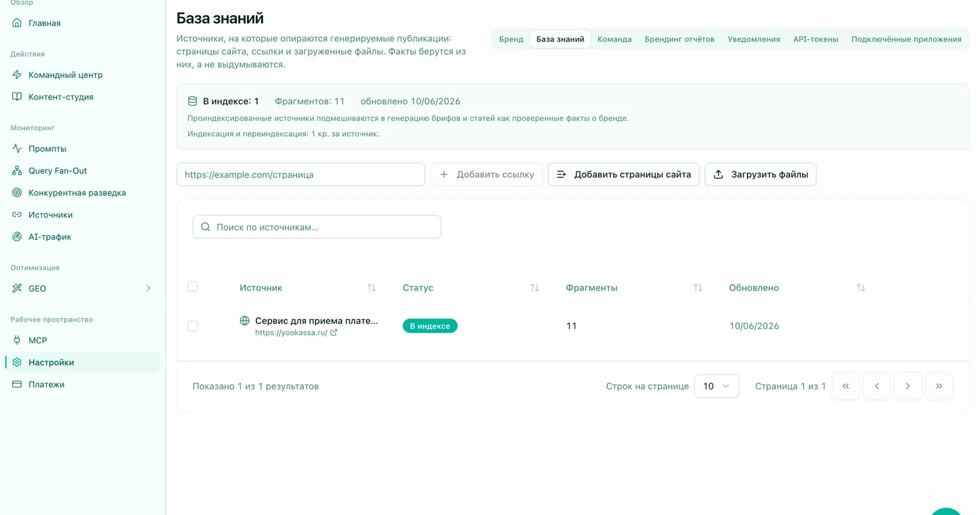Go to next page arrow

pos(908,386)
